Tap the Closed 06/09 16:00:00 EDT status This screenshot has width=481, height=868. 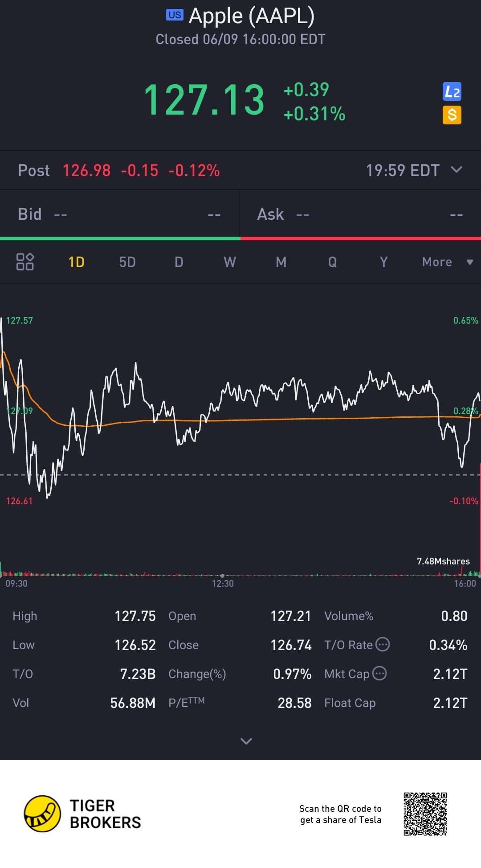(240, 39)
